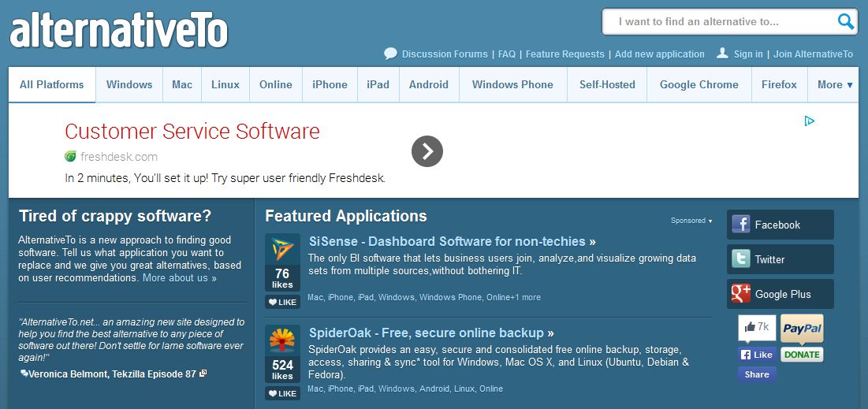This screenshot has height=409, width=868.
Task: Click Join AlternativeTo link
Action: pos(813,54)
